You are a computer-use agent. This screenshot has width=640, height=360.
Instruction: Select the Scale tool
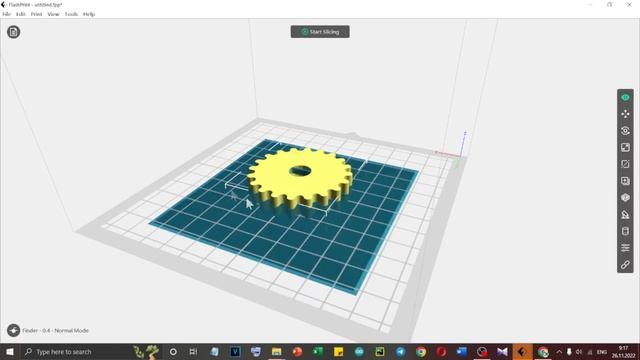coord(625,147)
